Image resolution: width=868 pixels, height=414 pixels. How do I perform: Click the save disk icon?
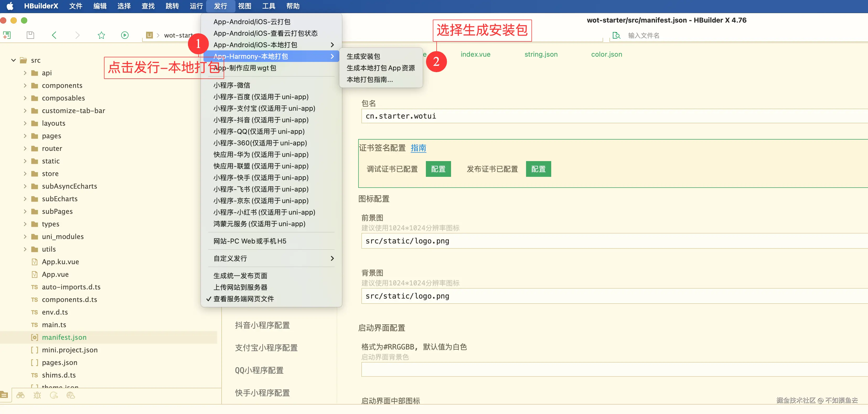[30, 35]
